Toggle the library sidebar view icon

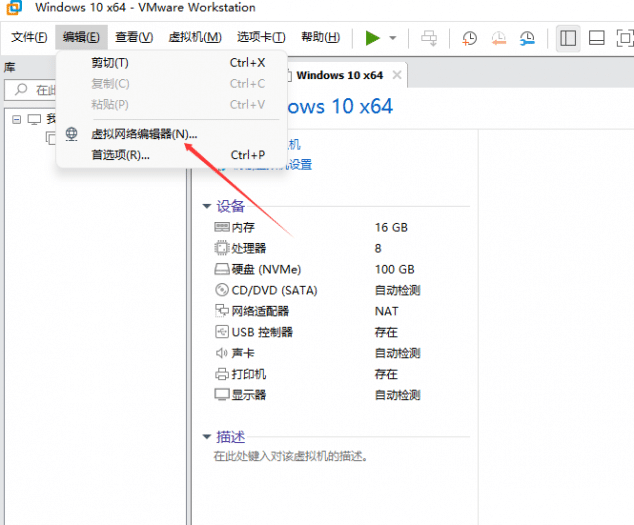click(568, 38)
